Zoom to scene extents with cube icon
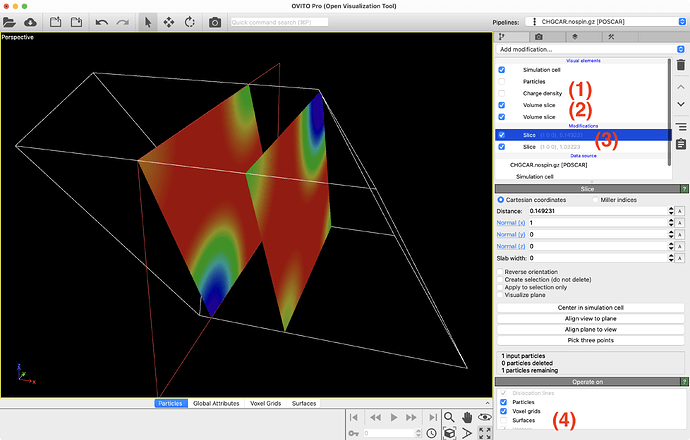 pyautogui.click(x=449, y=433)
